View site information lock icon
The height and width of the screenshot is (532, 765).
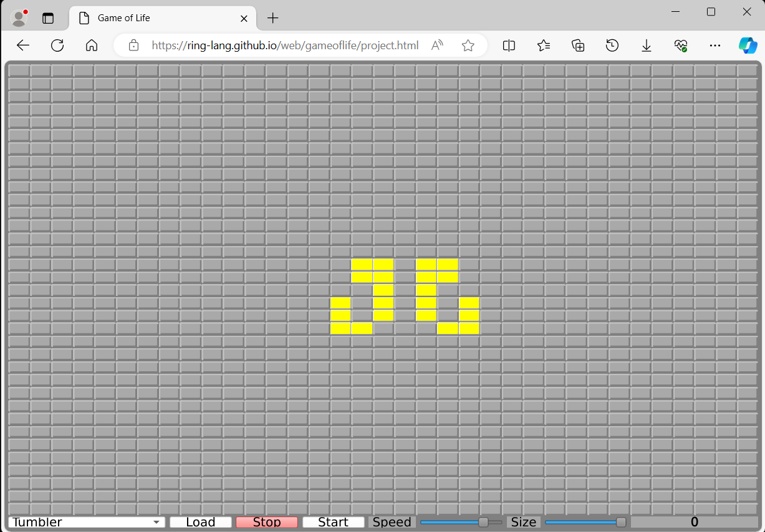133,45
